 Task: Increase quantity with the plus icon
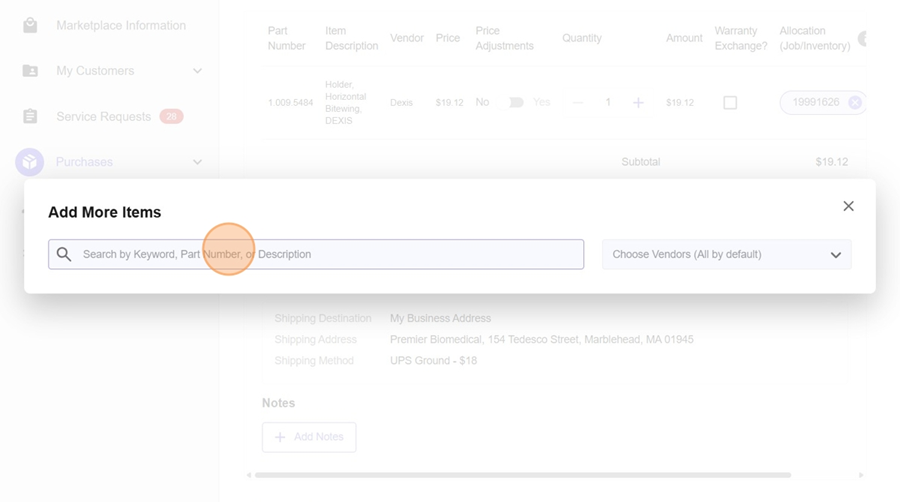[x=638, y=102]
